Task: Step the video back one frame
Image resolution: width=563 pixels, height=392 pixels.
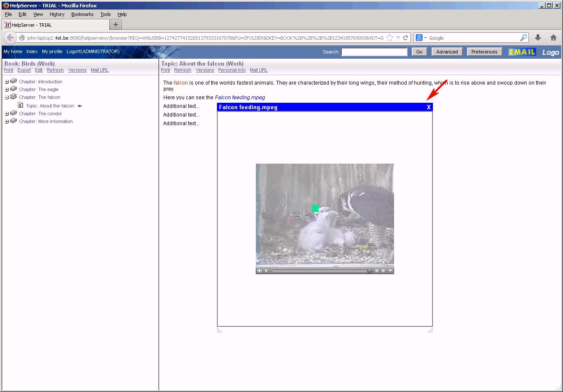Action: [376, 271]
